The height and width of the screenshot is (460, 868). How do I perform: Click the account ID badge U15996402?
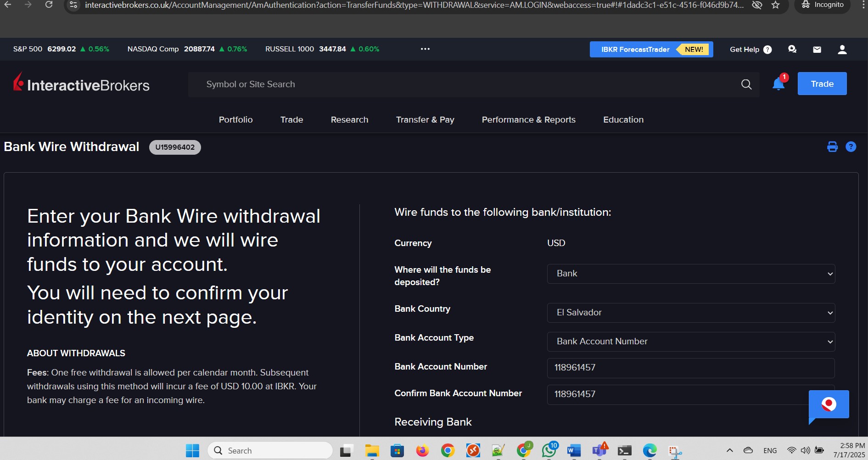(x=175, y=147)
